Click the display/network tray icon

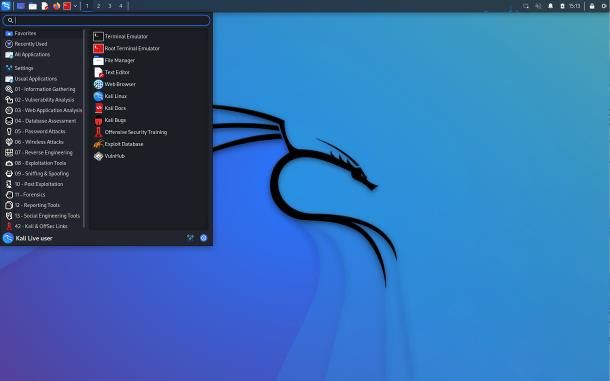526,6
